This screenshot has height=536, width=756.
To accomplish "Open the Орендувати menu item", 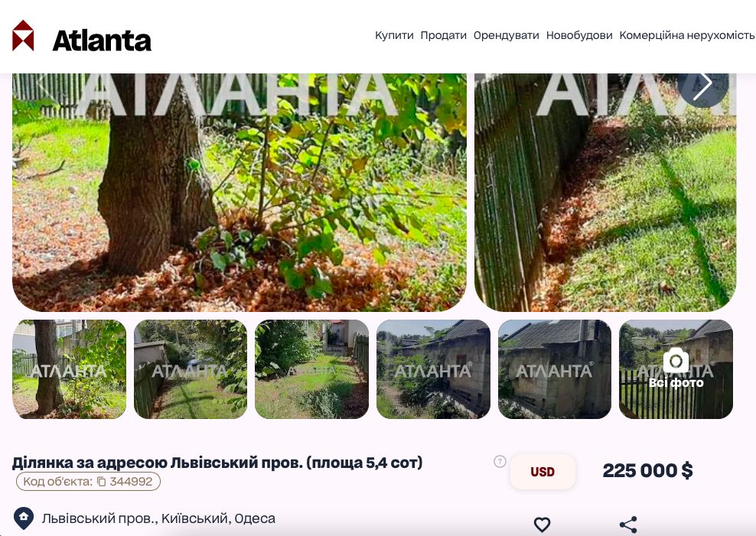I will tap(507, 35).
